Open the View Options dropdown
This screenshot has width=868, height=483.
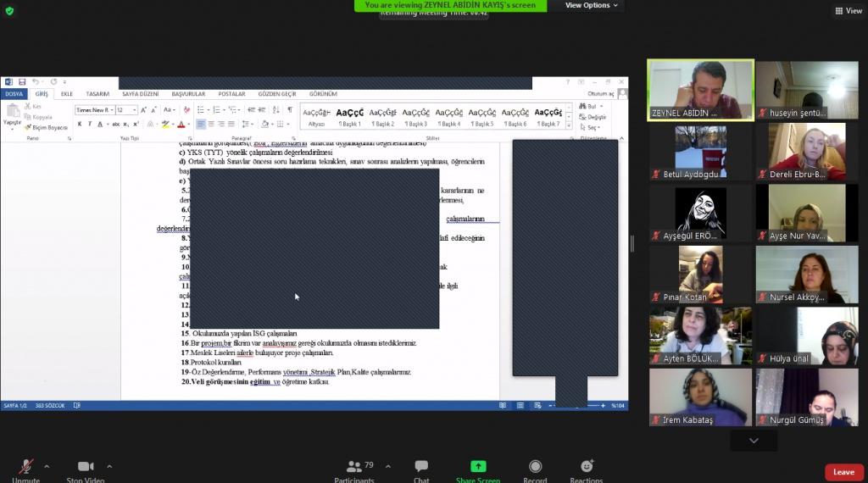tap(592, 5)
